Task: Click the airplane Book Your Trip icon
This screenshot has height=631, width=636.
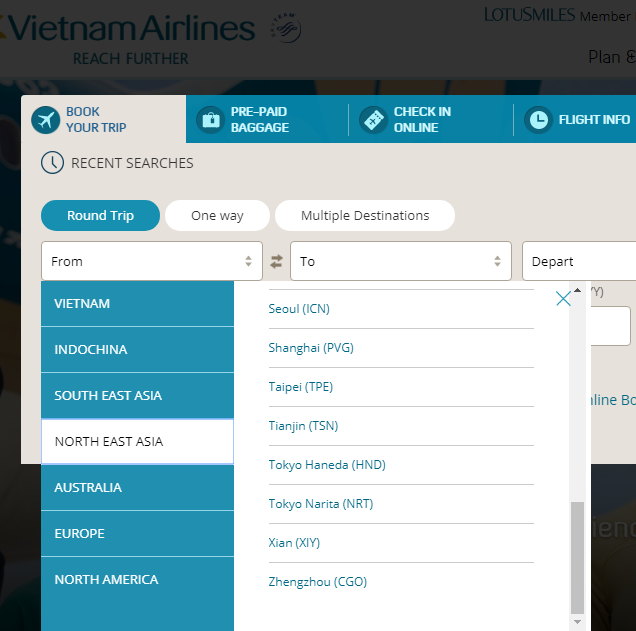Action: click(x=45, y=120)
